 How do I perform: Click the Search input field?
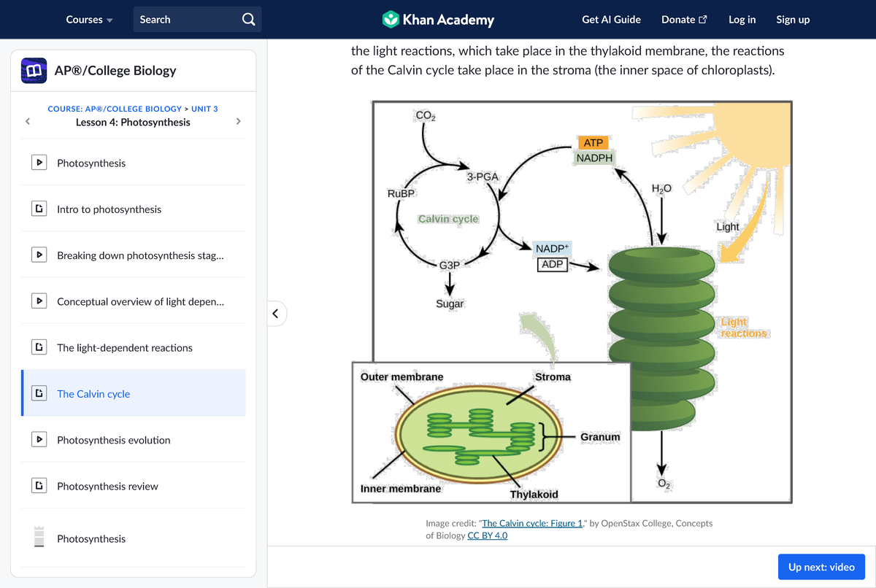186,20
